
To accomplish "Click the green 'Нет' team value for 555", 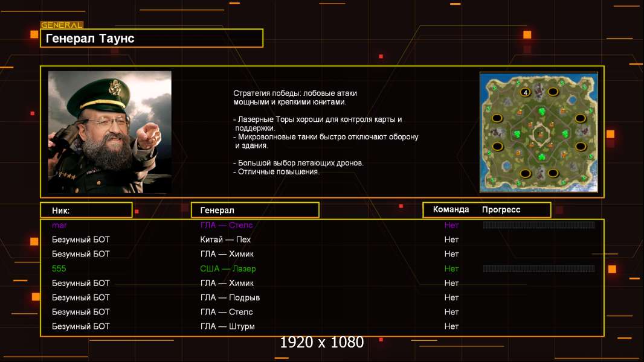I will (x=451, y=268).
